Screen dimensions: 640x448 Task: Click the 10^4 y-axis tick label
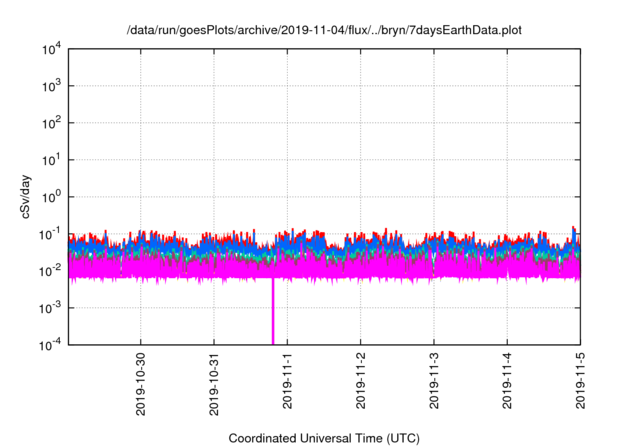point(51,49)
